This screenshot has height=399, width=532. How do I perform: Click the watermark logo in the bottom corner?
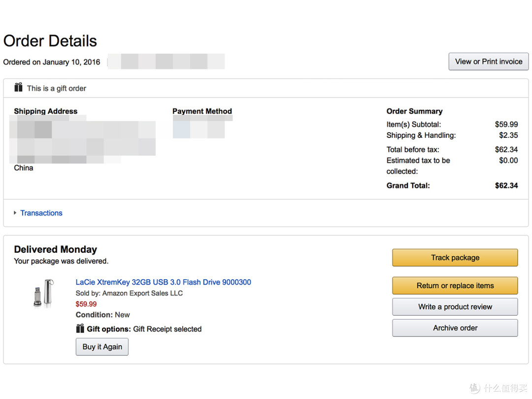pos(499,388)
